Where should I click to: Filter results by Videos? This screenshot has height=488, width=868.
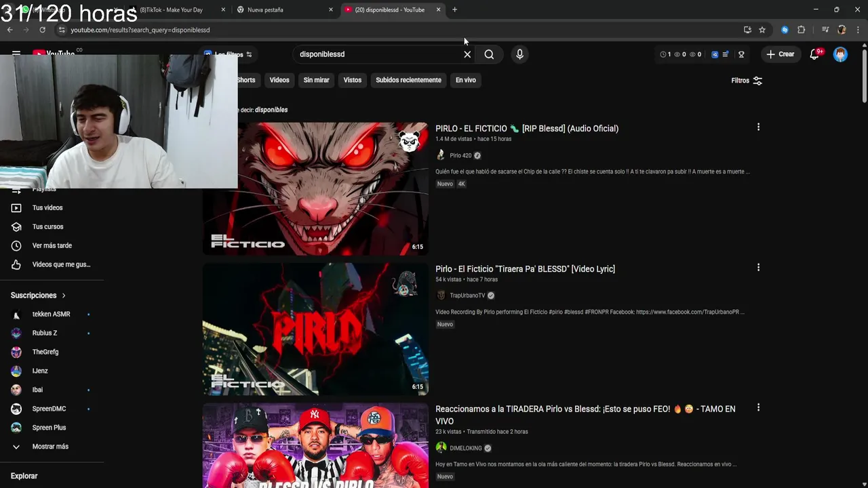click(x=279, y=80)
